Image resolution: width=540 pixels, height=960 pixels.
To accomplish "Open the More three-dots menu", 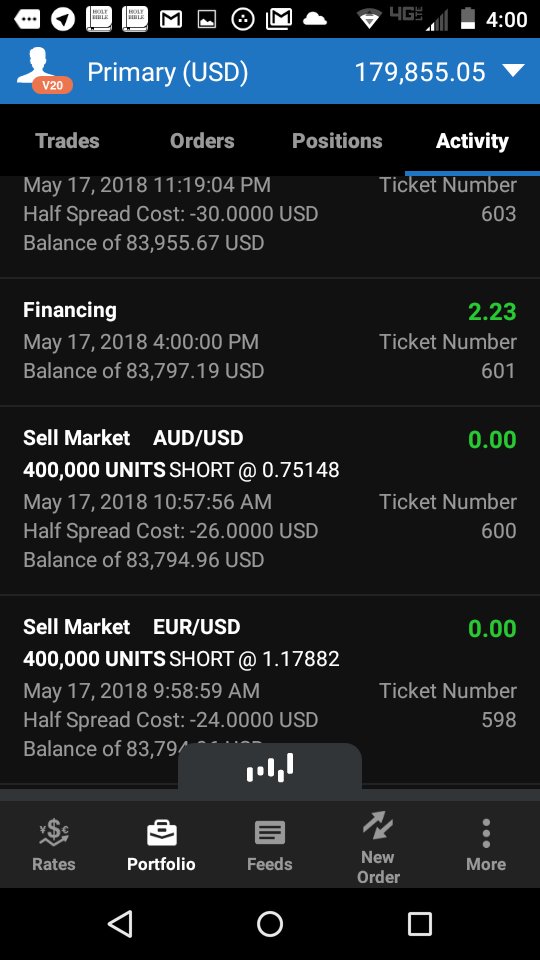I will click(x=486, y=833).
